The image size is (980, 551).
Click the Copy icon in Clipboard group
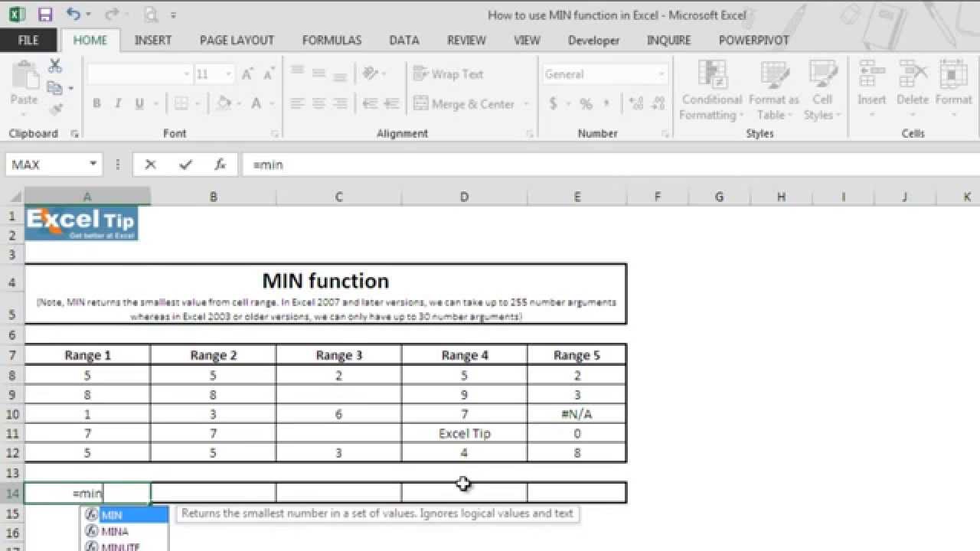(x=54, y=87)
